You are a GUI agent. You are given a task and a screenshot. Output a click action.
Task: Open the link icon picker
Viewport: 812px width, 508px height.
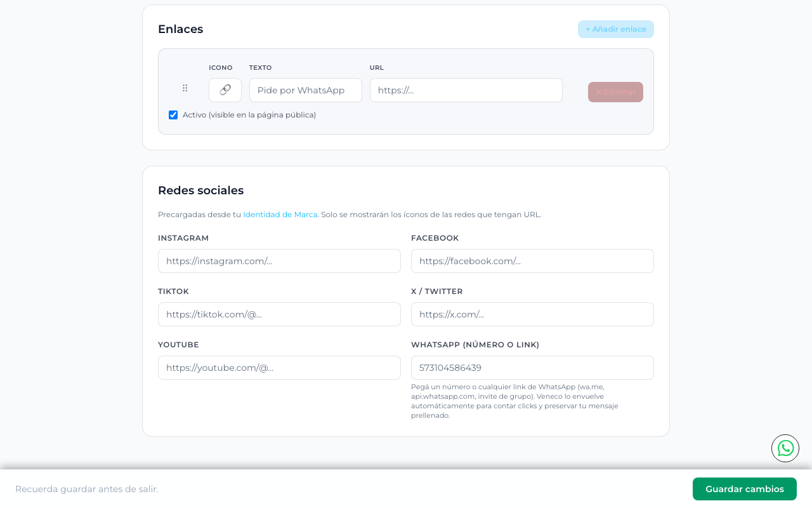[x=225, y=90]
